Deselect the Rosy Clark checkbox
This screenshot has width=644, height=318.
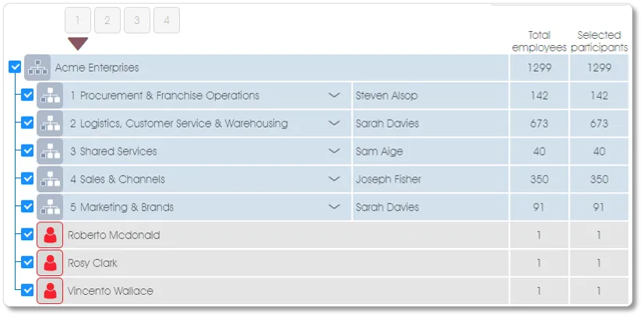[27, 263]
